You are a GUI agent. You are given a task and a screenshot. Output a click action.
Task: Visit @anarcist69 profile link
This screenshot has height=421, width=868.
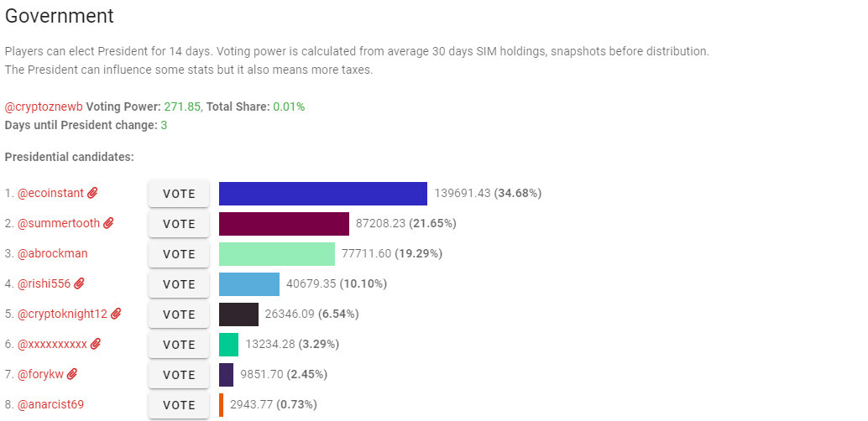[50, 404]
